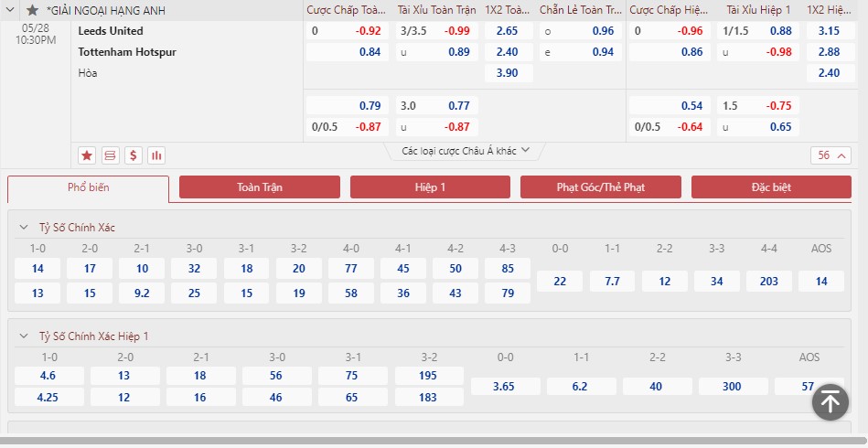The image size is (868, 448).
Task: Select 3.65 odds for first half 0-0
Action: coord(505,386)
